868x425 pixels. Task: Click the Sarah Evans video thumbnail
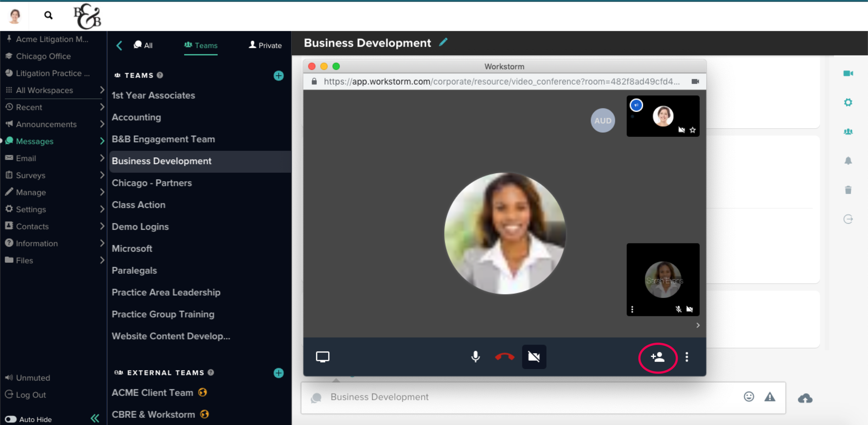(x=663, y=280)
